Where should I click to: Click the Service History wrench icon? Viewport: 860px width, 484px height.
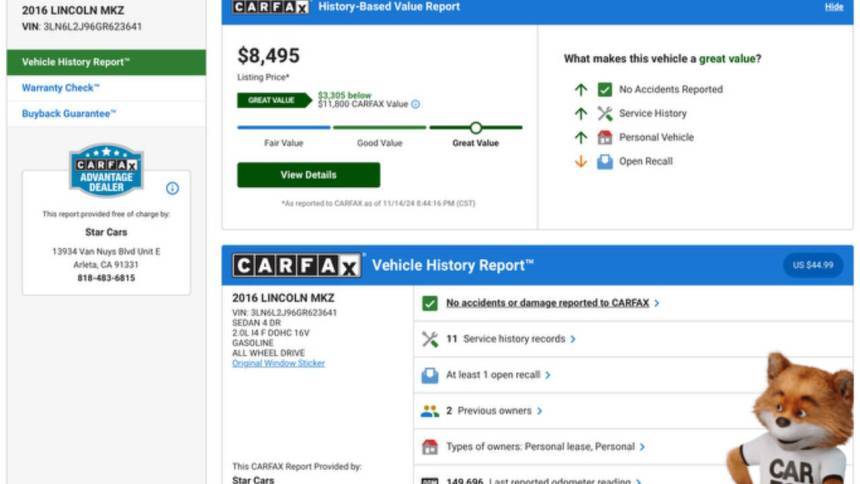[604, 114]
